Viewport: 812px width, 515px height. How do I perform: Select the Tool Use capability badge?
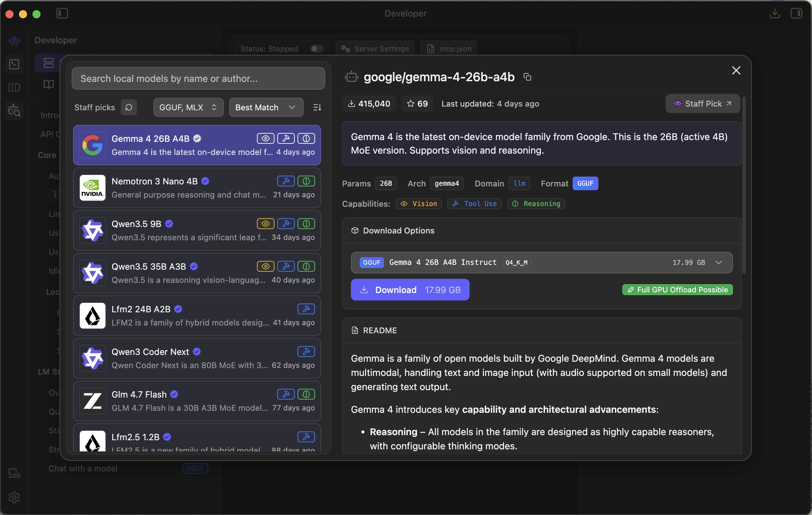474,204
